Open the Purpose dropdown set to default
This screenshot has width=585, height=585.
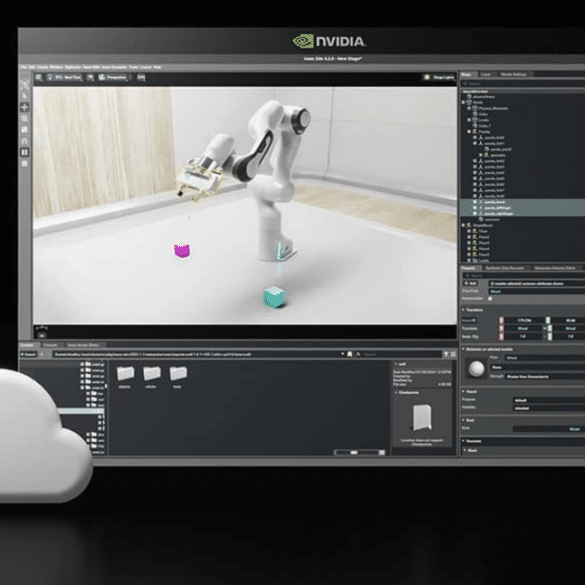549,400
